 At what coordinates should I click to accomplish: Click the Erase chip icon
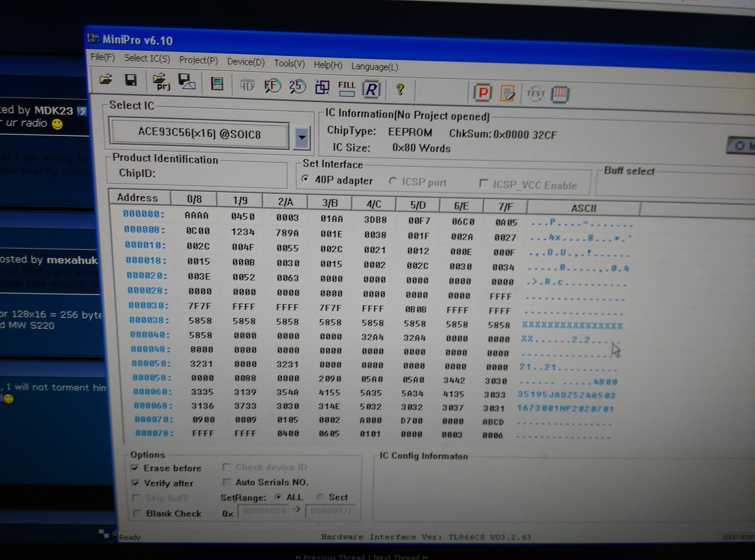508,93
